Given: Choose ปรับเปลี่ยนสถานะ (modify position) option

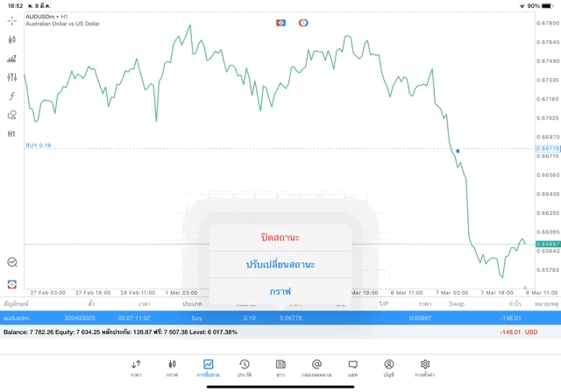Looking at the screenshot, I should (x=280, y=264).
